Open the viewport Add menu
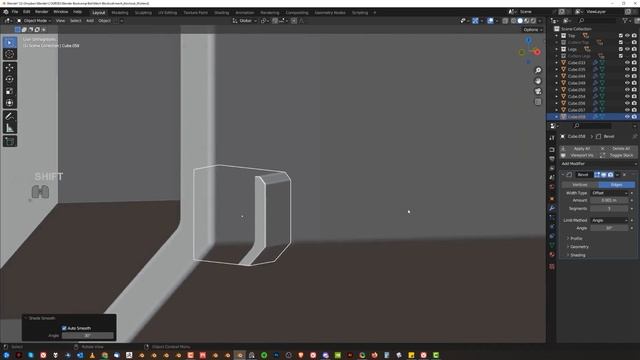Viewport: 640px width, 360px height. click(x=90, y=20)
